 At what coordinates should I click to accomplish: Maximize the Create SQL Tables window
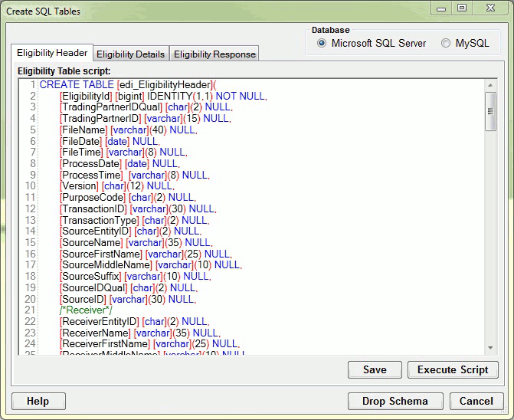click(461, 8)
